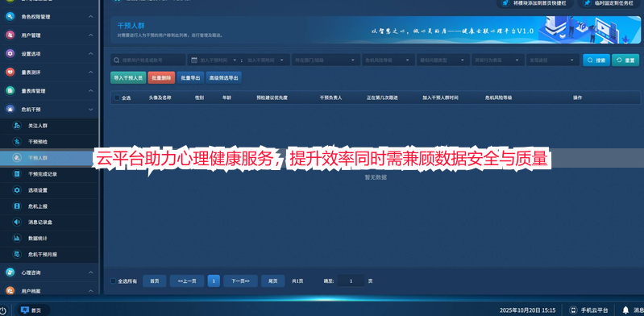Viewport: 644px width, 316px height.
Task: Open the 异常行为表现 dropdown
Action: [498, 60]
